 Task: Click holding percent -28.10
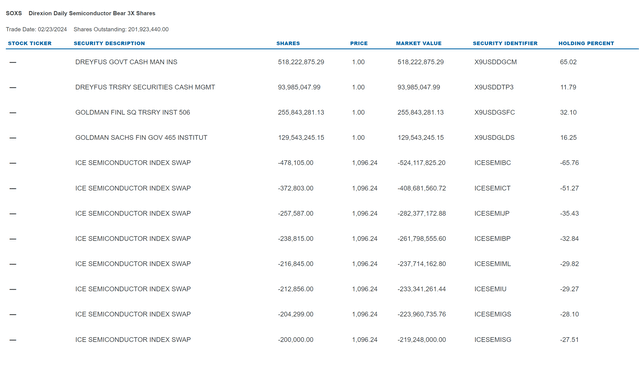(569, 315)
